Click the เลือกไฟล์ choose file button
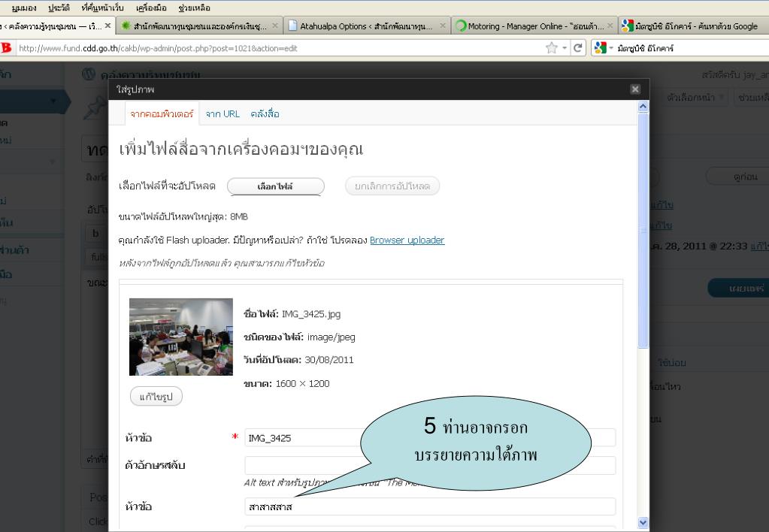 pyautogui.click(x=276, y=186)
